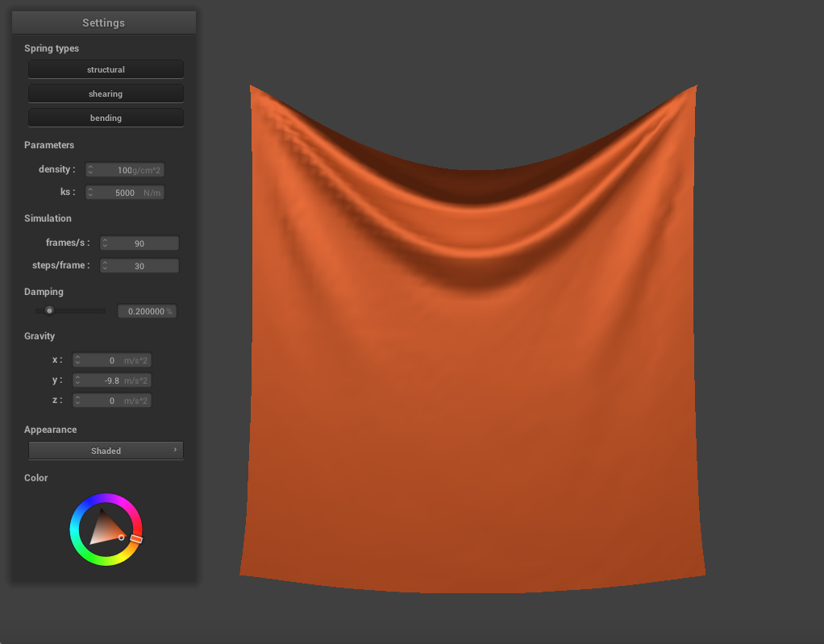This screenshot has width=824, height=644.
Task: Click the selector dot inside color triangle
Action: coord(122,537)
